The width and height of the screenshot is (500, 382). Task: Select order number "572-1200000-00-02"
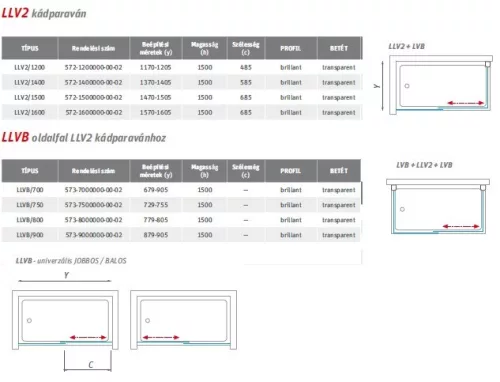pos(93,67)
